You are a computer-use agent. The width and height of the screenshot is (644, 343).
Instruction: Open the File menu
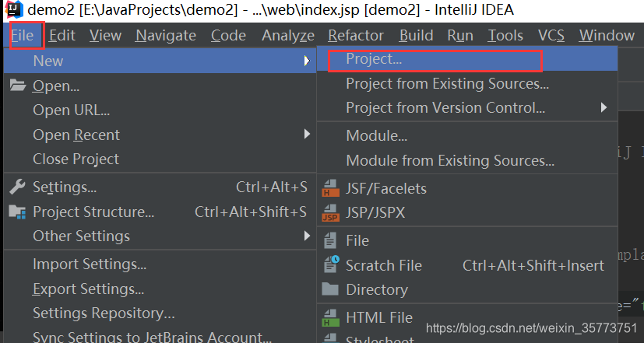point(22,36)
